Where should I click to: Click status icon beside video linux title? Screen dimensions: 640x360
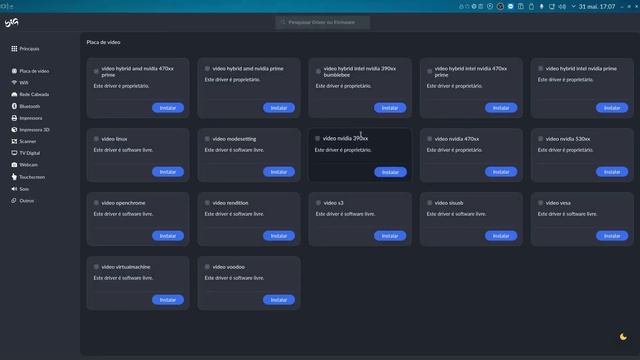pyautogui.click(x=96, y=139)
